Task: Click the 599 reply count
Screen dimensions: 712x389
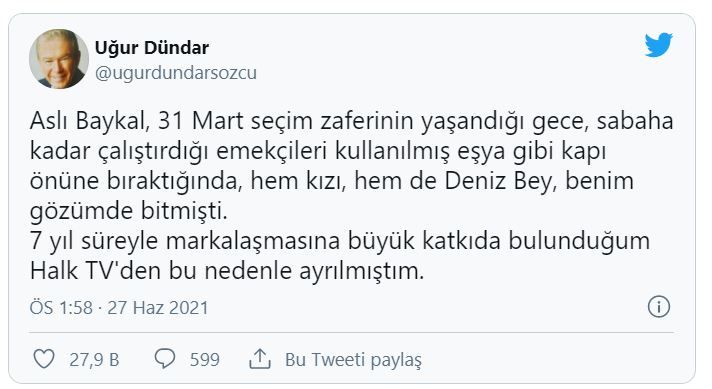Action: (x=204, y=360)
